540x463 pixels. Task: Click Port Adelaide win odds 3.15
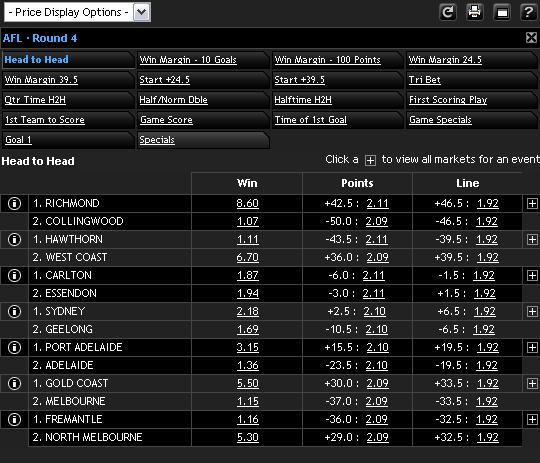[x=247, y=347]
